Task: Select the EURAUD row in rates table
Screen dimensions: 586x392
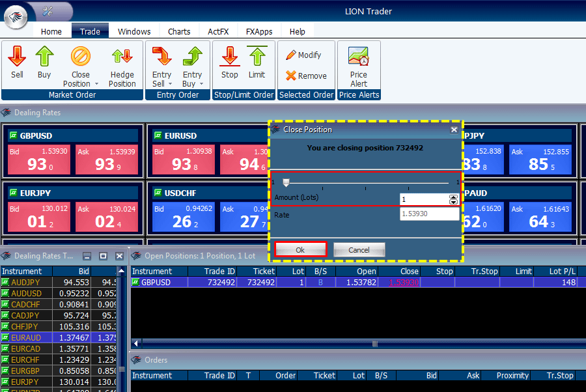Action: click(x=59, y=337)
